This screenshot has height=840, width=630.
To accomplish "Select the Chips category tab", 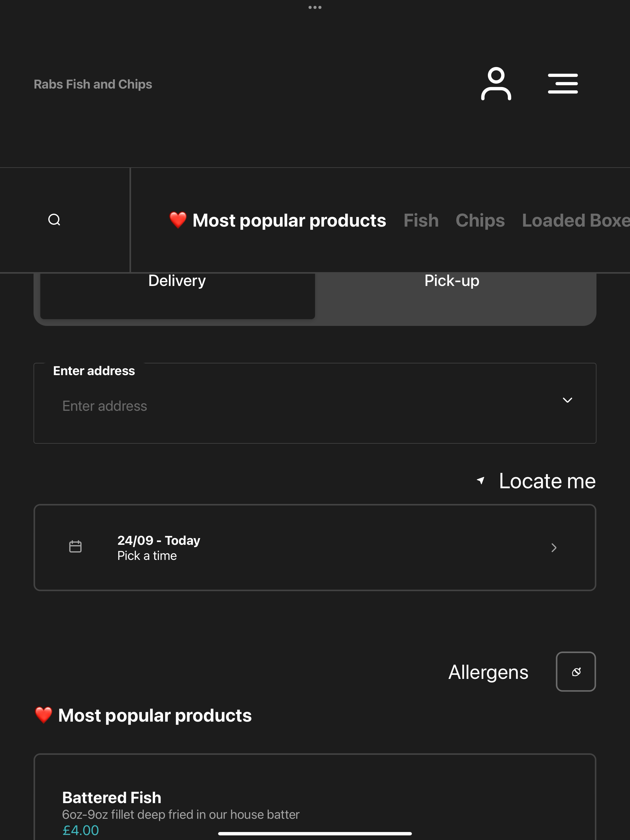I will [480, 221].
